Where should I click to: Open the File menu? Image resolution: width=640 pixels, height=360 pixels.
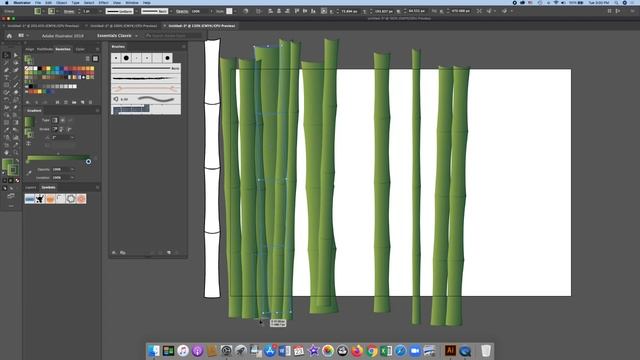[38, 2]
